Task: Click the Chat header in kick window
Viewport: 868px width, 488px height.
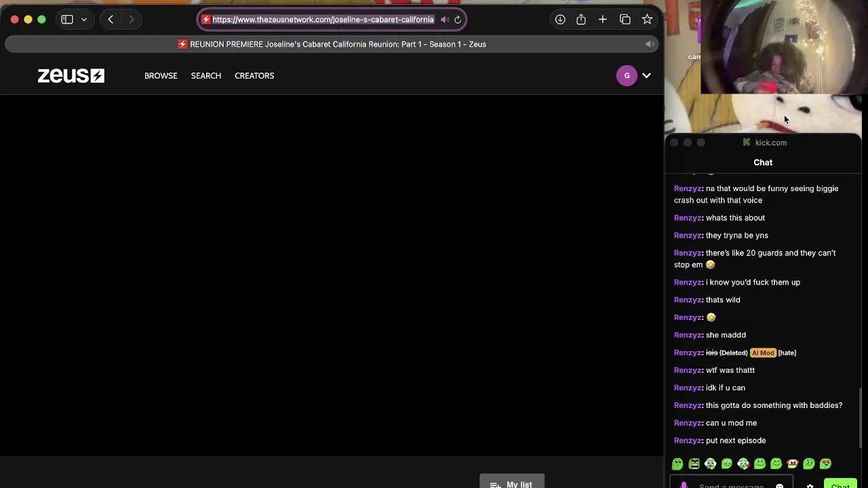Action: (x=763, y=163)
